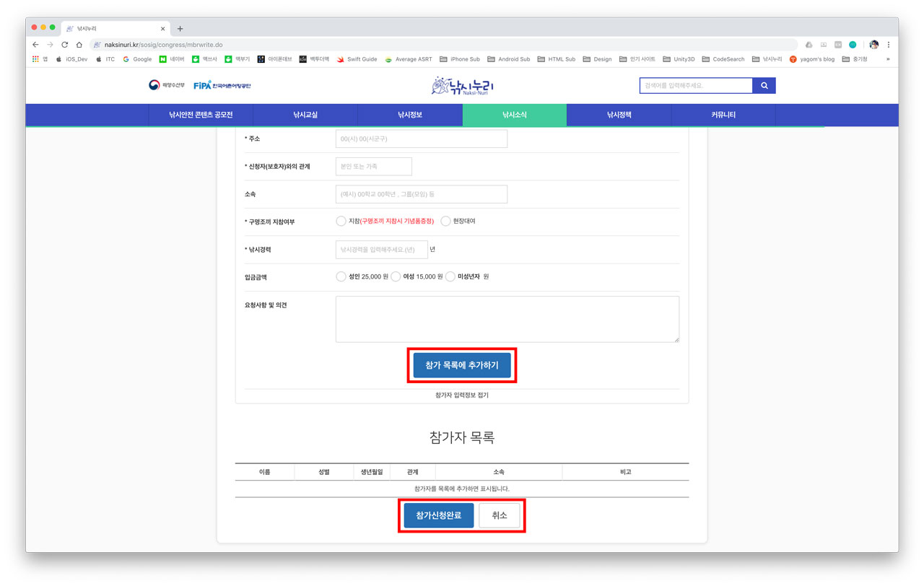The width and height of the screenshot is (924, 586).
Task: Select the 지참 life jacket radio option
Action: (x=341, y=222)
